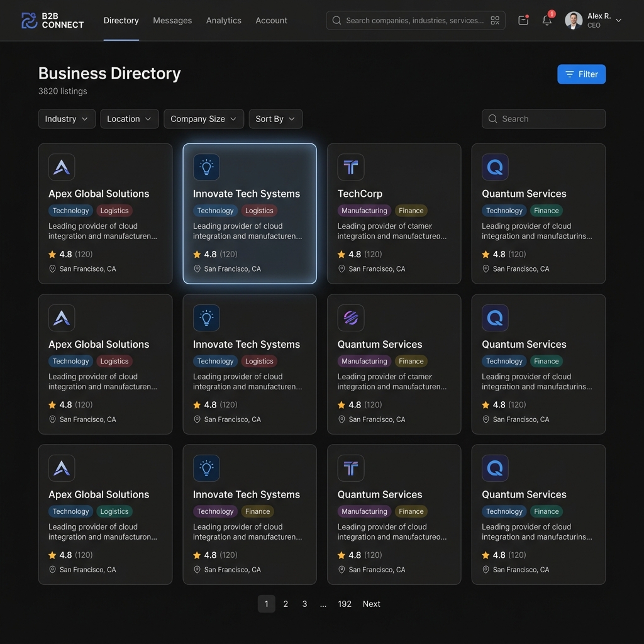Open the inbox icon with the red dot
Screen dimensions: 644x644
[x=523, y=20]
